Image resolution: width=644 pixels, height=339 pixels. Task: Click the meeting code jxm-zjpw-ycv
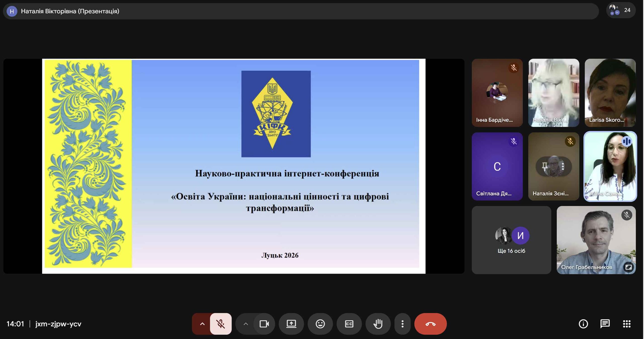[58, 324]
